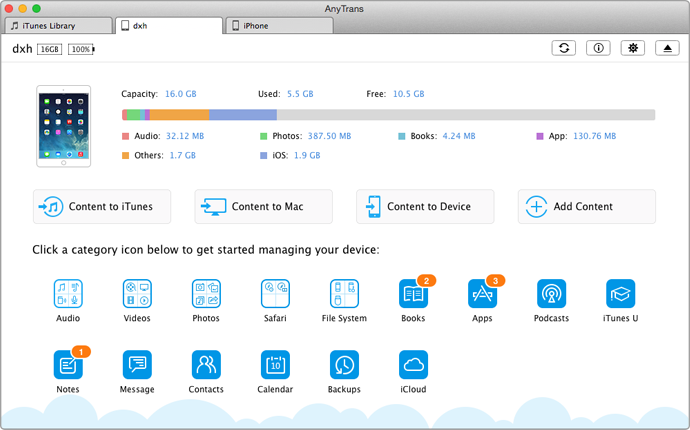
Task: Click the orange badge 1 on Notes
Action: coord(81,352)
